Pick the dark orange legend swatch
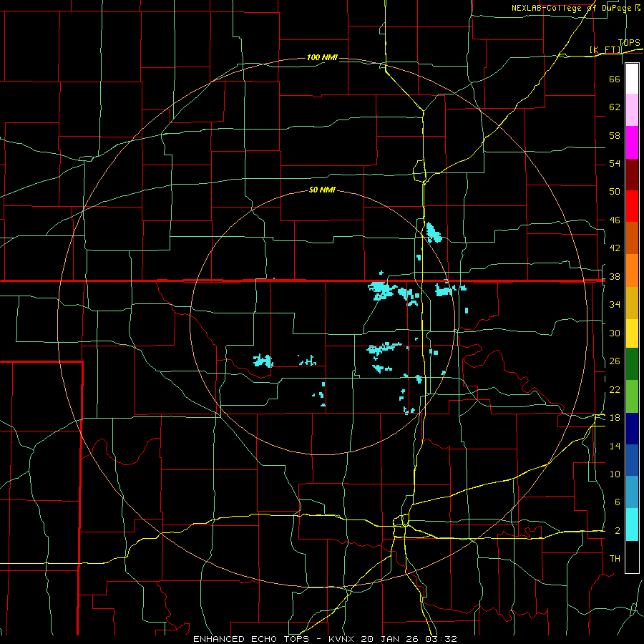644x644 pixels. [632, 238]
